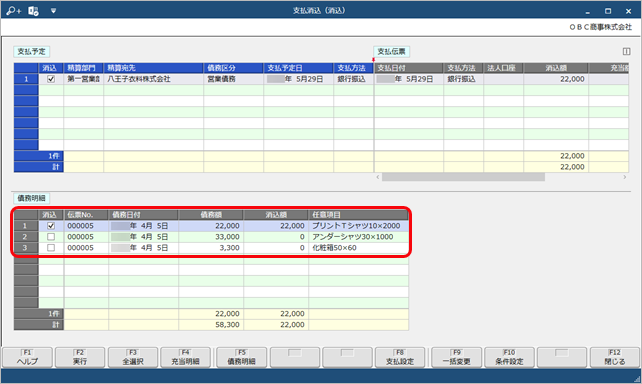The image size is (642, 384).
Task: Click 22,000 消込額 in 支払伝票 first row
Action: (x=556, y=79)
